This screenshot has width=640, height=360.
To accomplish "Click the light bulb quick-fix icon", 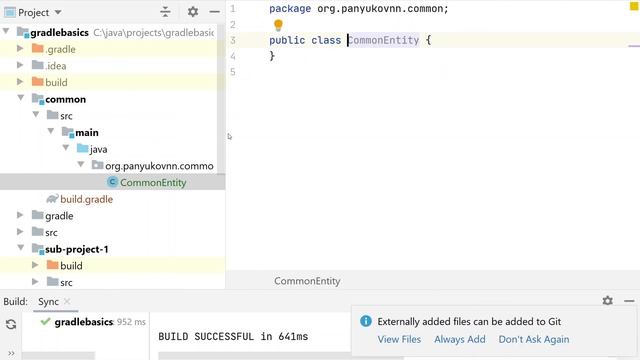I will coord(278,25).
